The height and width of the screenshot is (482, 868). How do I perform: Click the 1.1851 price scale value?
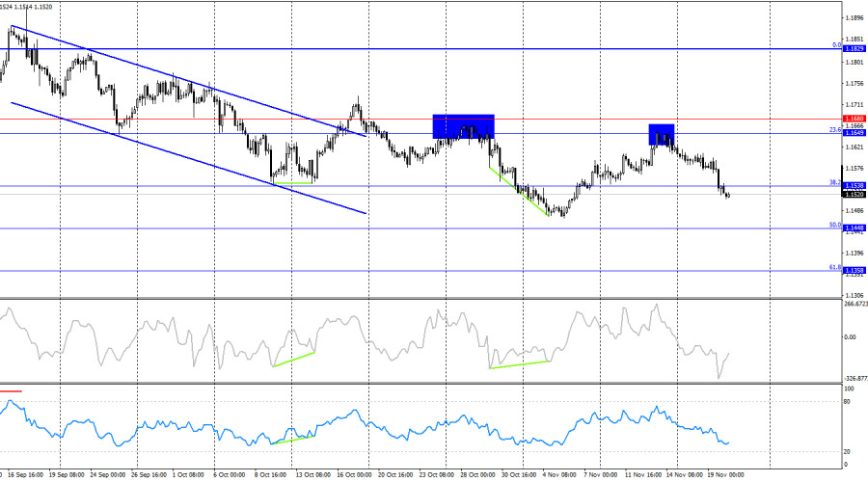click(854, 40)
